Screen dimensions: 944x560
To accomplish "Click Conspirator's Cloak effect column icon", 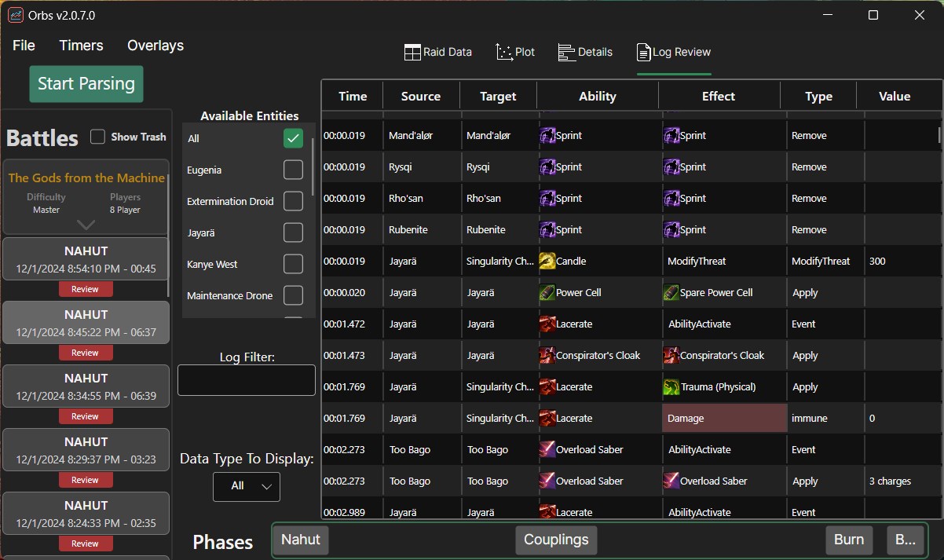I will click(x=671, y=356).
